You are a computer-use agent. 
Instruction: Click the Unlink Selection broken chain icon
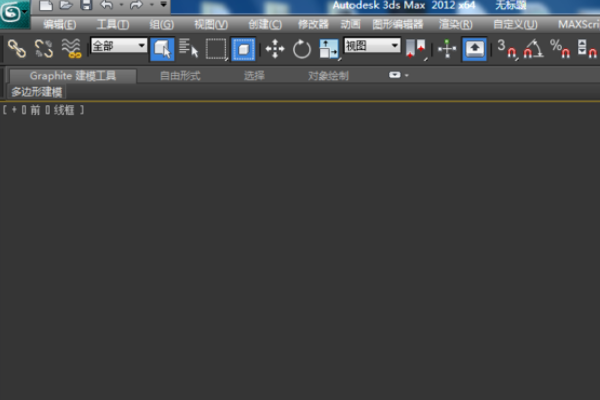pos(44,49)
